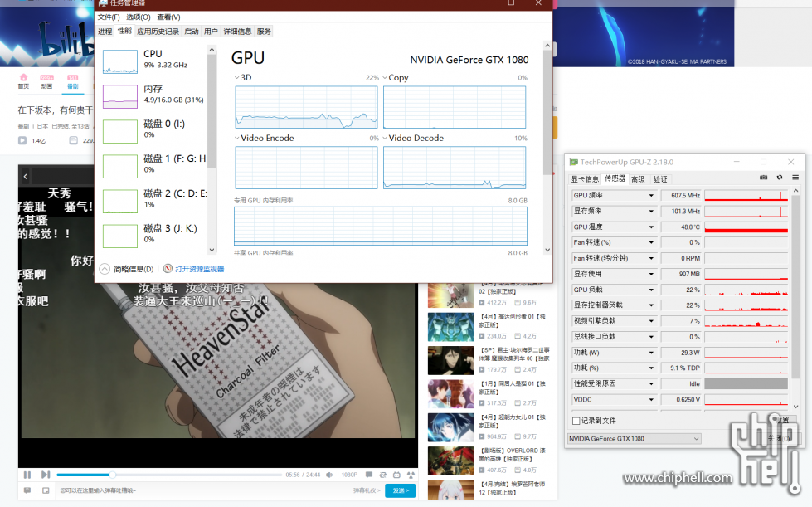
Task: Open GPU 温度 sensor dropdown
Action: click(651, 227)
